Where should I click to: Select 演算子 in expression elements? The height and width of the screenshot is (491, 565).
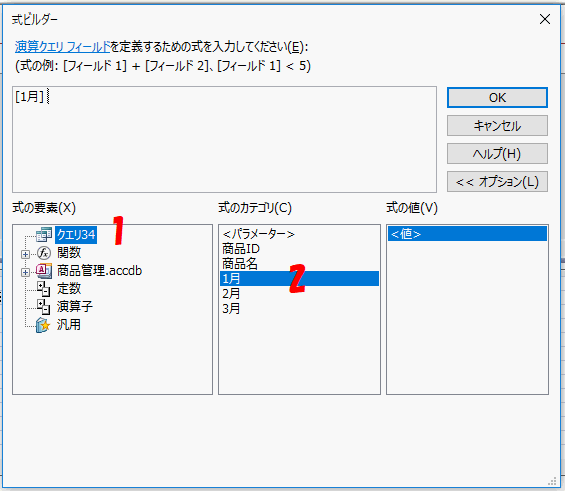tap(75, 307)
